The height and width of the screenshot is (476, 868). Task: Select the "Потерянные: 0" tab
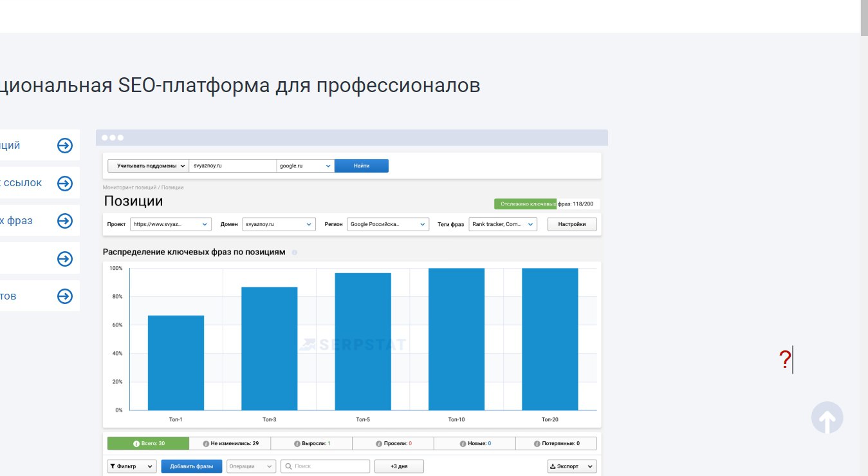(x=556, y=444)
